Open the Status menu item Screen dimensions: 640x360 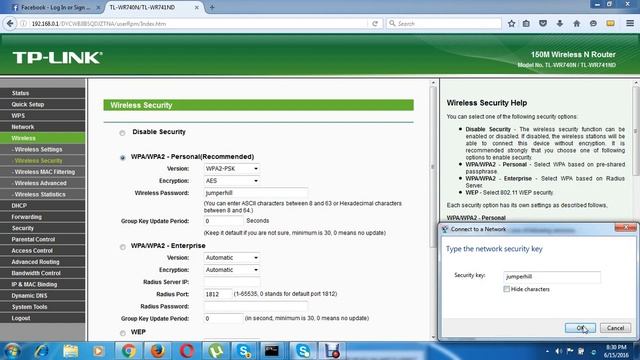point(43,93)
